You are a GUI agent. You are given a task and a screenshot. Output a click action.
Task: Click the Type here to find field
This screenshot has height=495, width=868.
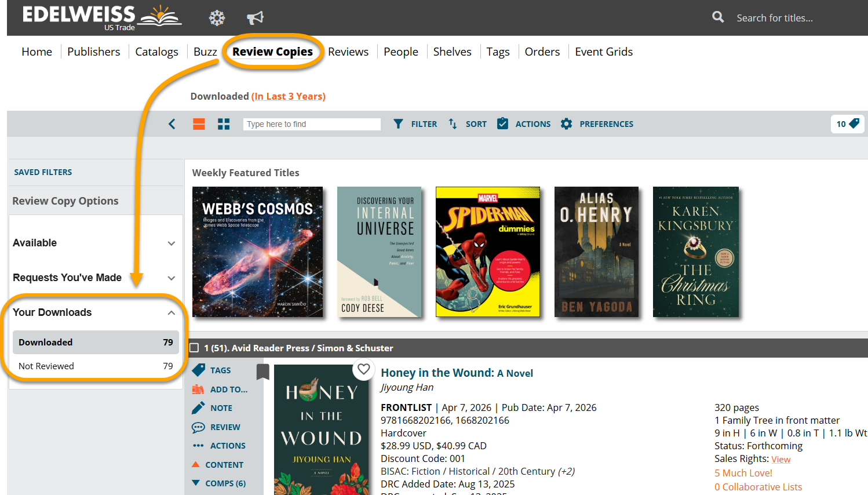(x=312, y=124)
